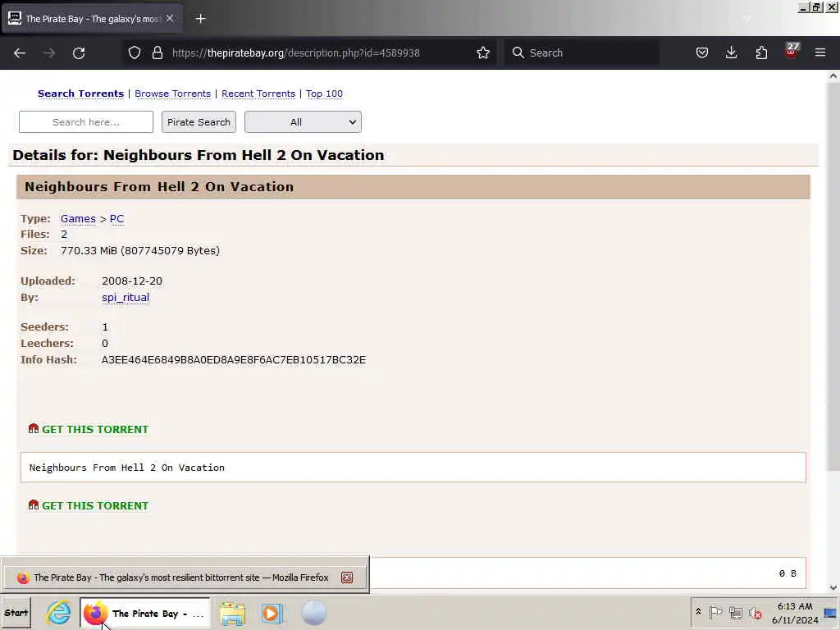Close The Pirate Bay tab
840x630 pixels.
[x=170, y=18]
